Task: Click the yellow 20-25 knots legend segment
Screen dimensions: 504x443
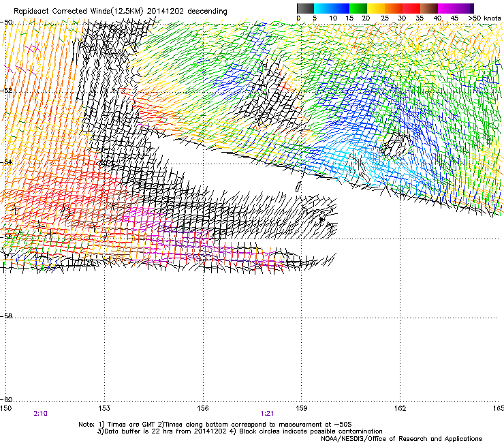Action: [x=376, y=8]
